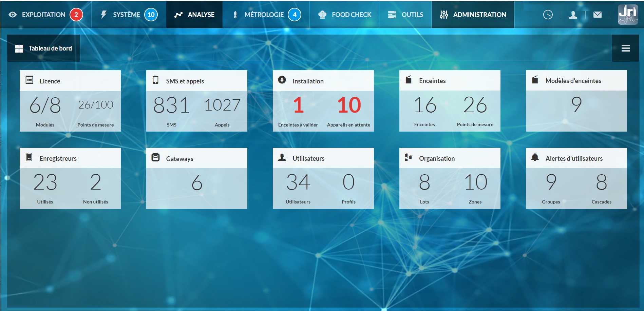The width and height of the screenshot is (644, 311).
Task: Open the Food Check menu
Action: click(345, 15)
